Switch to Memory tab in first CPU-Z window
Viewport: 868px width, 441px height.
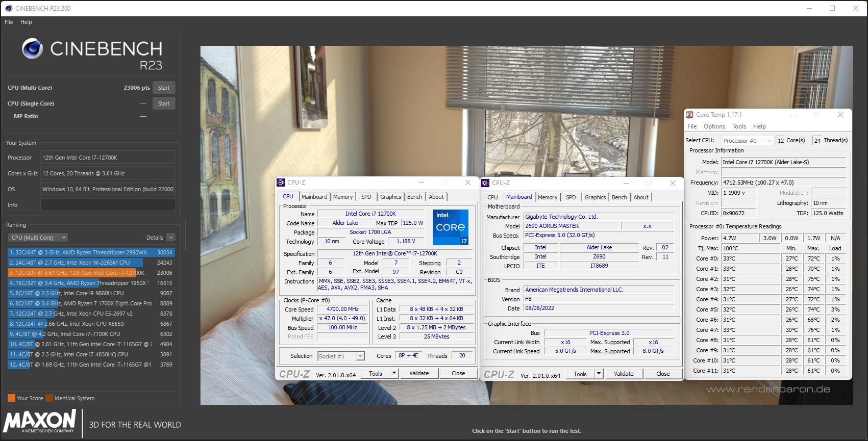pyautogui.click(x=343, y=197)
